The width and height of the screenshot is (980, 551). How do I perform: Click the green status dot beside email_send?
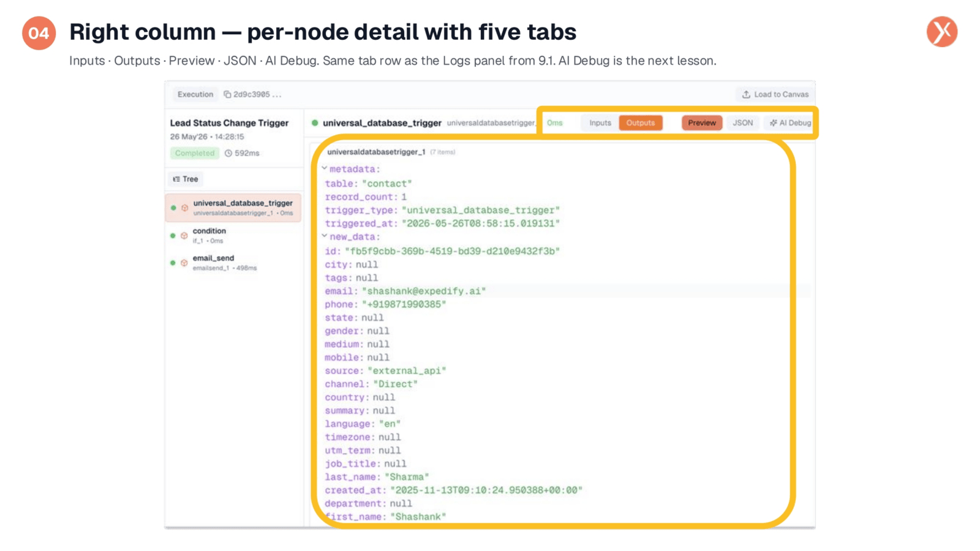pyautogui.click(x=173, y=263)
